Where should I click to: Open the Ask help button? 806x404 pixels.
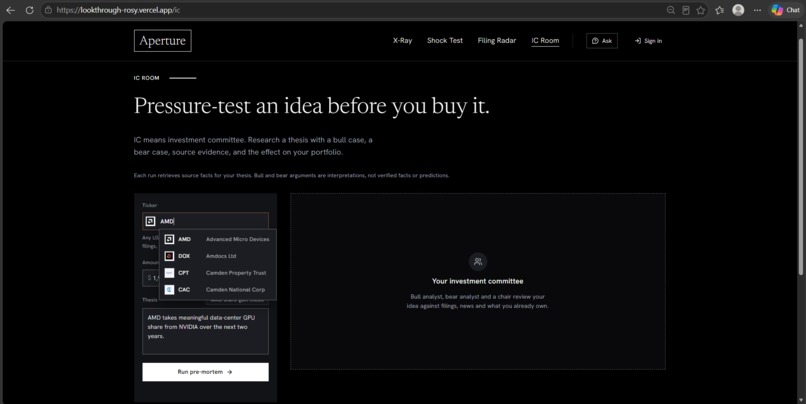pyautogui.click(x=601, y=41)
